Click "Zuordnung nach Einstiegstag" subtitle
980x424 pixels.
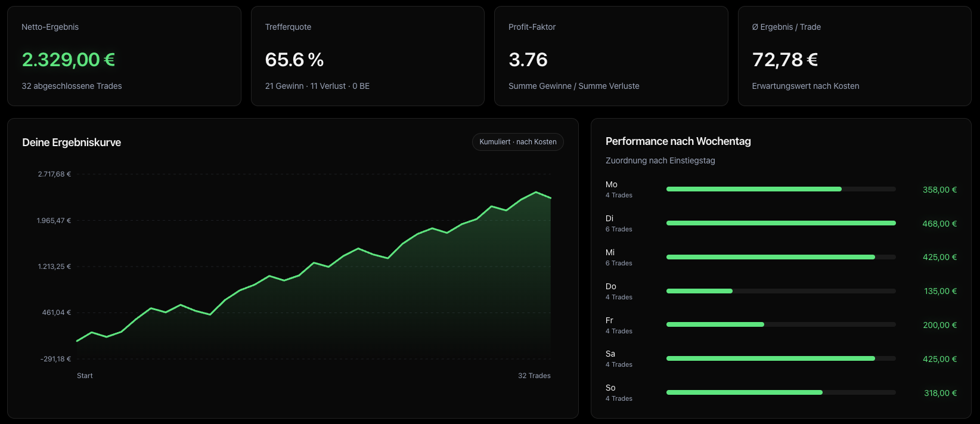pos(660,160)
